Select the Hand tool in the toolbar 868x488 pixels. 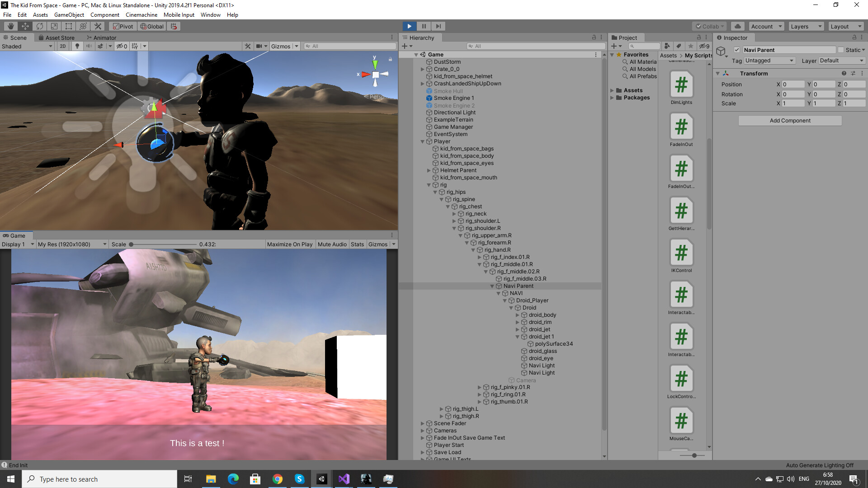[x=11, y=26]
